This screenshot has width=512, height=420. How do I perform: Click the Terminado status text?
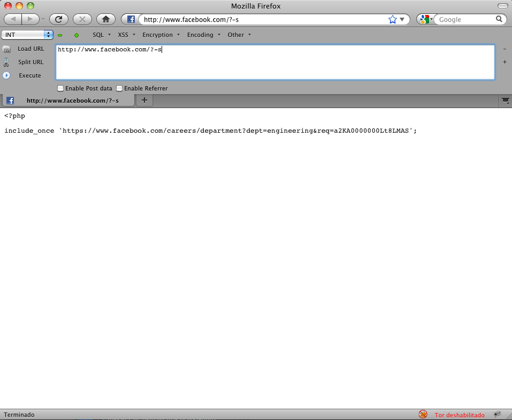tap(19, 415)
